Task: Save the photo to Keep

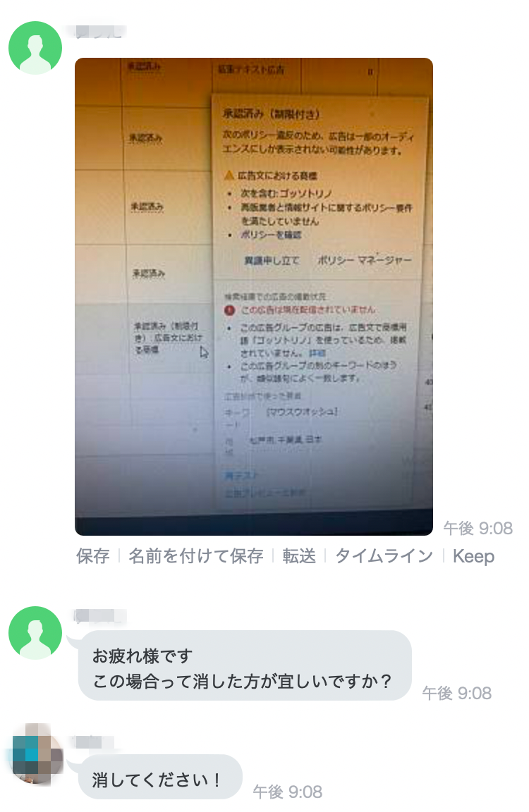Action: click(x=473, y=556)
